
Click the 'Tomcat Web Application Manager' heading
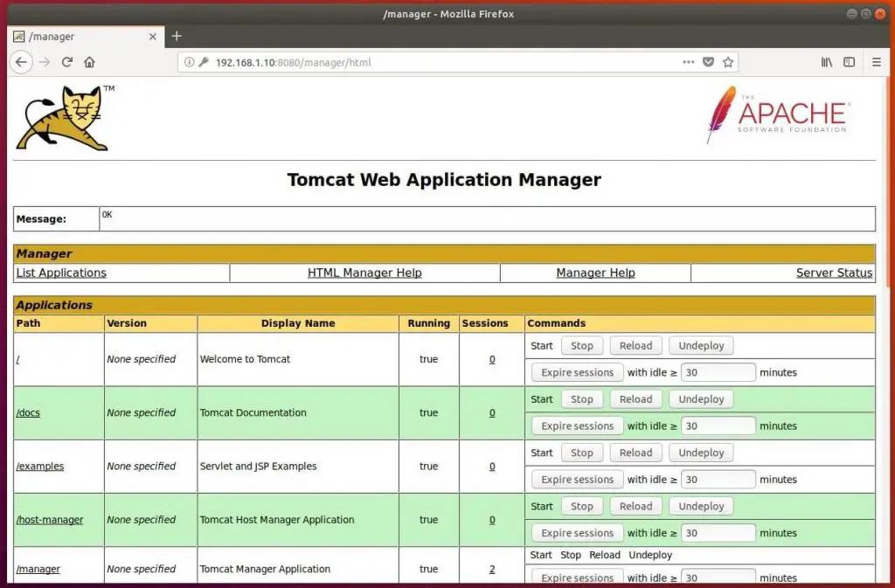[x=444, y=180]
